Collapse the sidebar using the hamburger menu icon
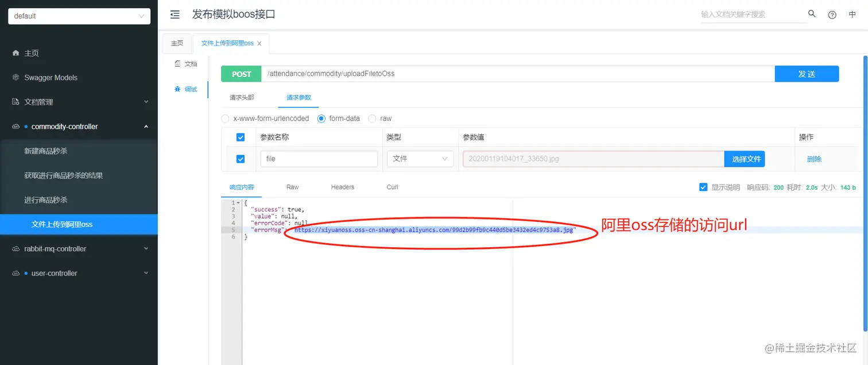 pyautogui.click(x=175, y=14)
